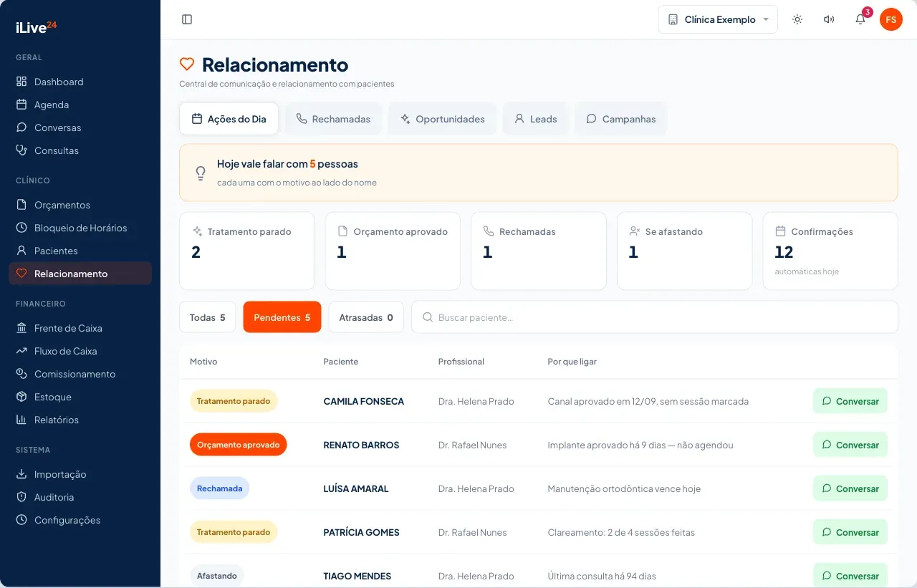Open the Campanhas tab
The width and height of the screenshot is (917, 588).
point(620,119)
